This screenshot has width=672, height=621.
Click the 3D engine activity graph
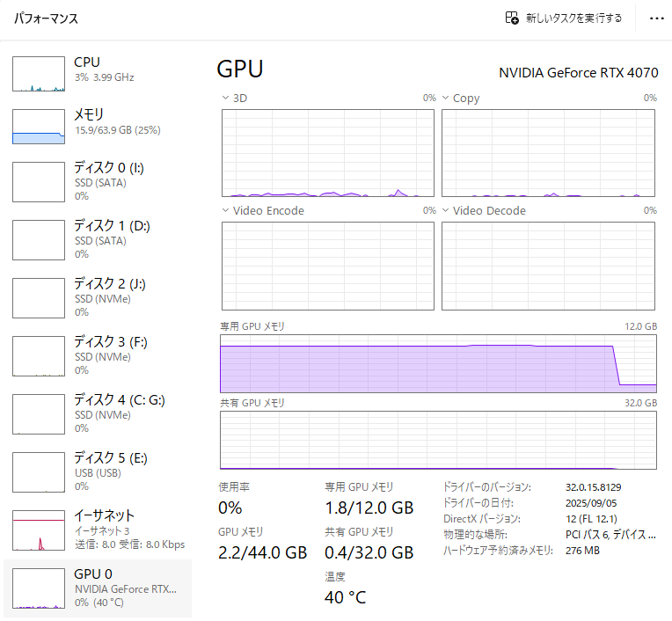[327, 153]
